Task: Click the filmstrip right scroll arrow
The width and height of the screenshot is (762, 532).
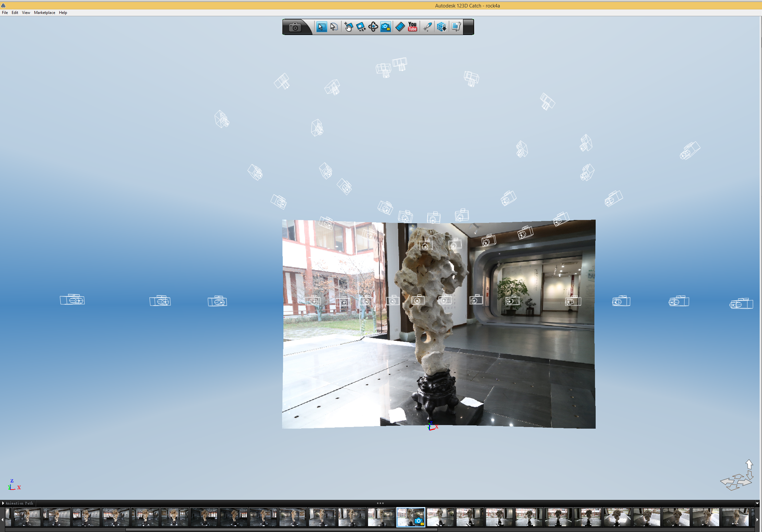Action: point(757,519)
